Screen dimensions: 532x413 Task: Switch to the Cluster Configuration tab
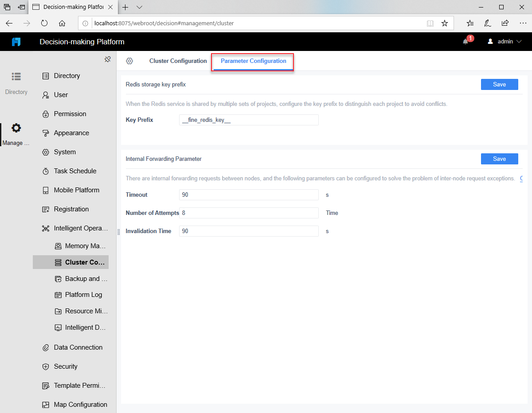(x=178, y=61)
